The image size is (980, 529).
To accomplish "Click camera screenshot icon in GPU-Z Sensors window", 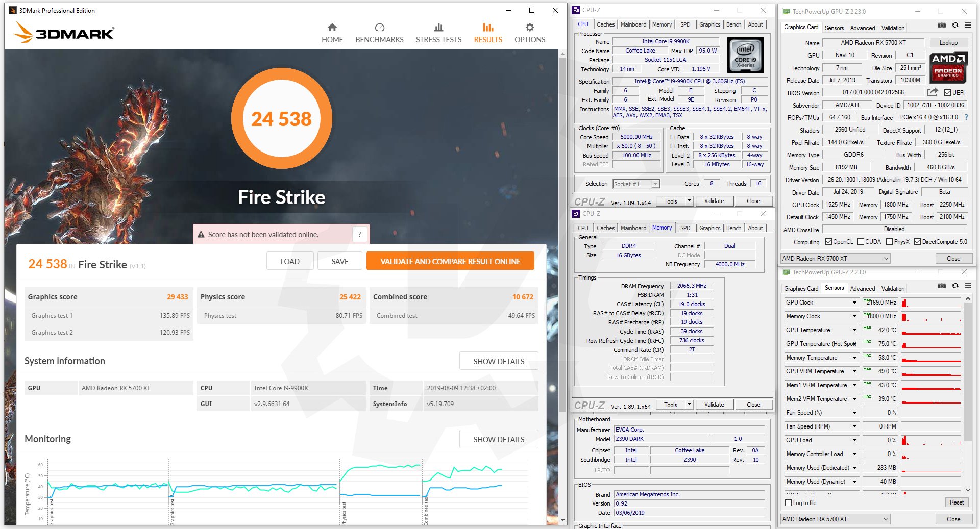I will 942,286.
